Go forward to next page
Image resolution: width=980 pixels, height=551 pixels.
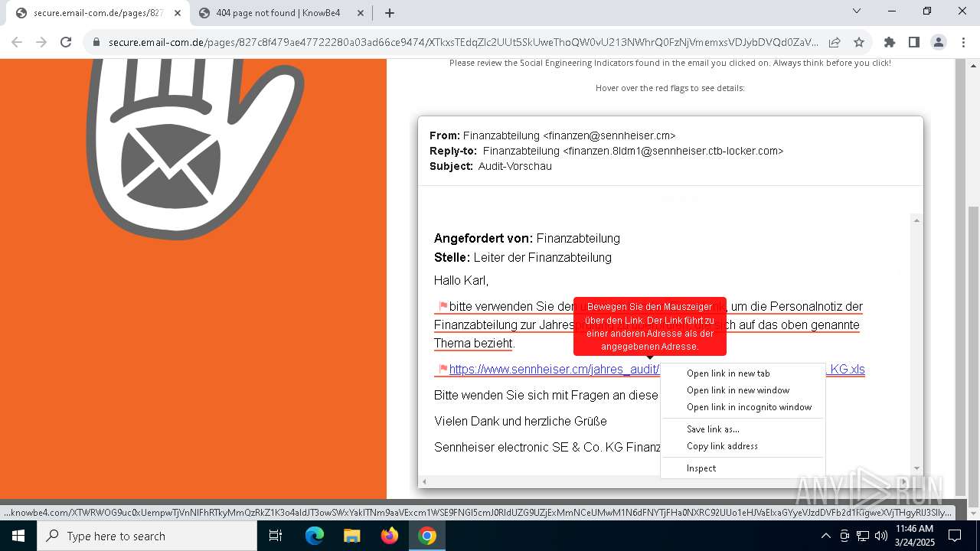[x=41, y=42]
